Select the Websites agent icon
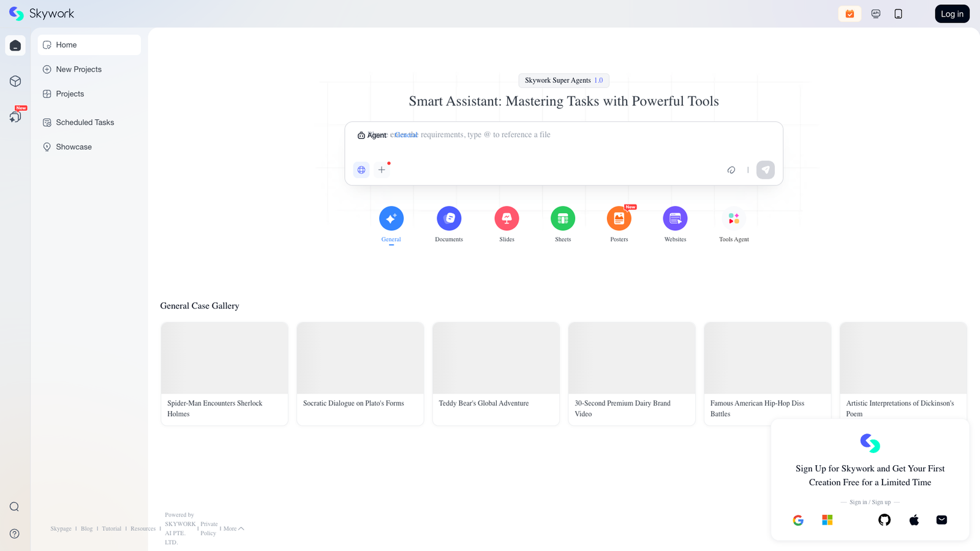 (x=676, y=219)
